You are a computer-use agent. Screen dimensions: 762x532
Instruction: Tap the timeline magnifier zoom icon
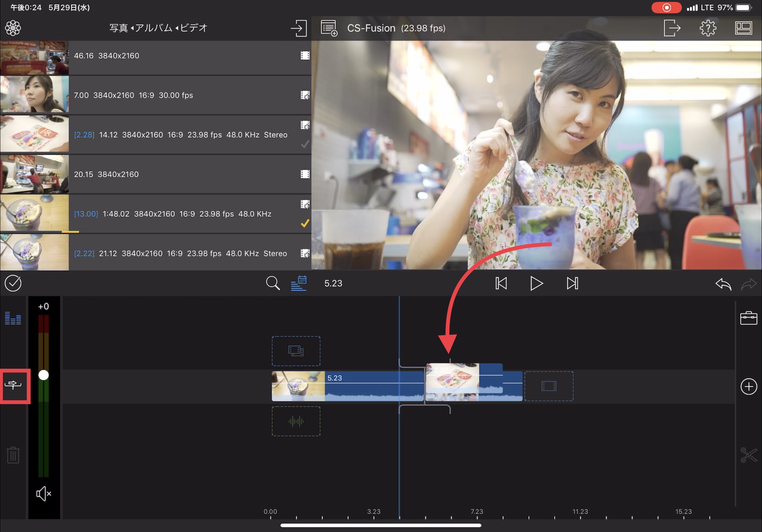point(273,283)
